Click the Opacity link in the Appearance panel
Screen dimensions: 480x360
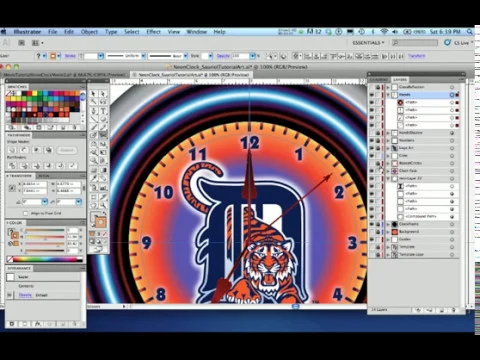pos(25,295)
